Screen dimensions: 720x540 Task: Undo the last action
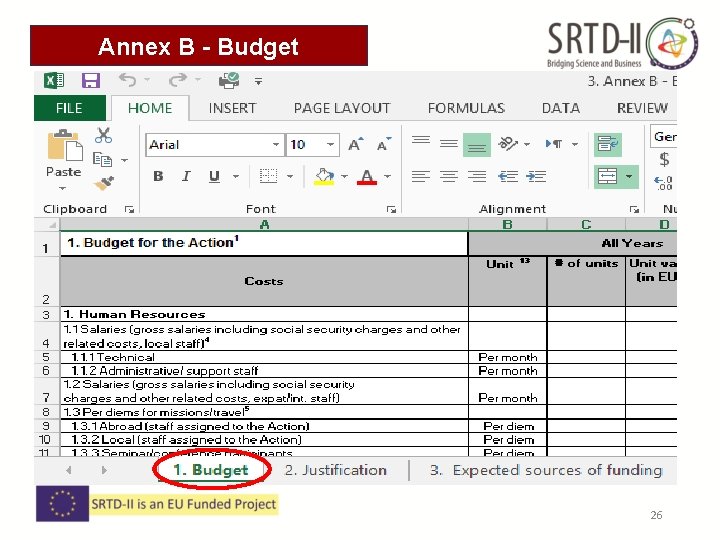(x=127, y=80)
